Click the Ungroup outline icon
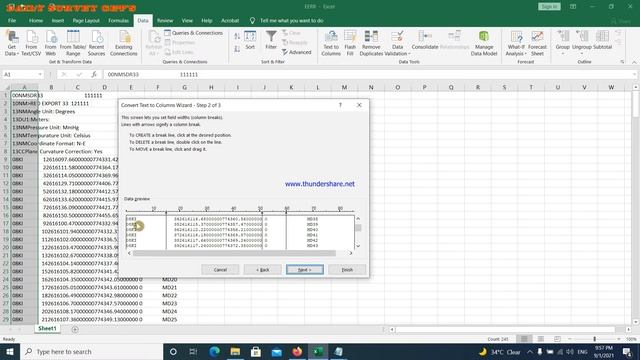This screenshot has width=640, height=360. pos(582,42)
